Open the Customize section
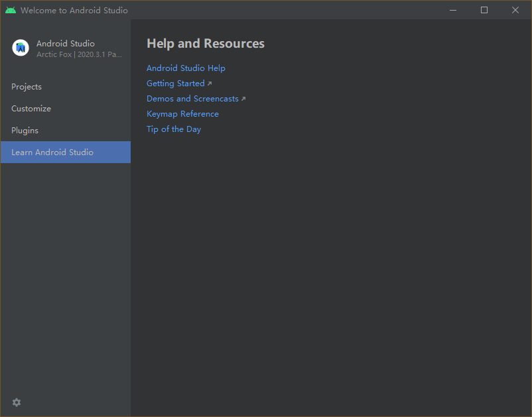The image size is (532, 417). (31, 109)
